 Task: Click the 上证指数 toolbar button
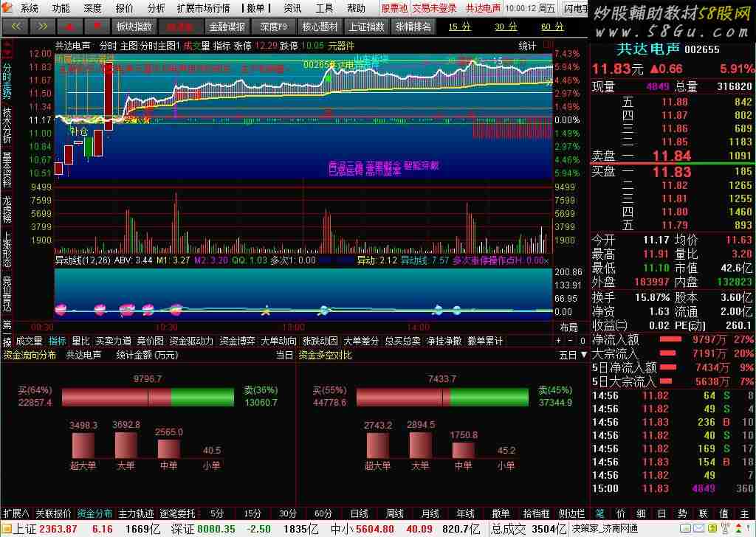(x=366, y=27)
